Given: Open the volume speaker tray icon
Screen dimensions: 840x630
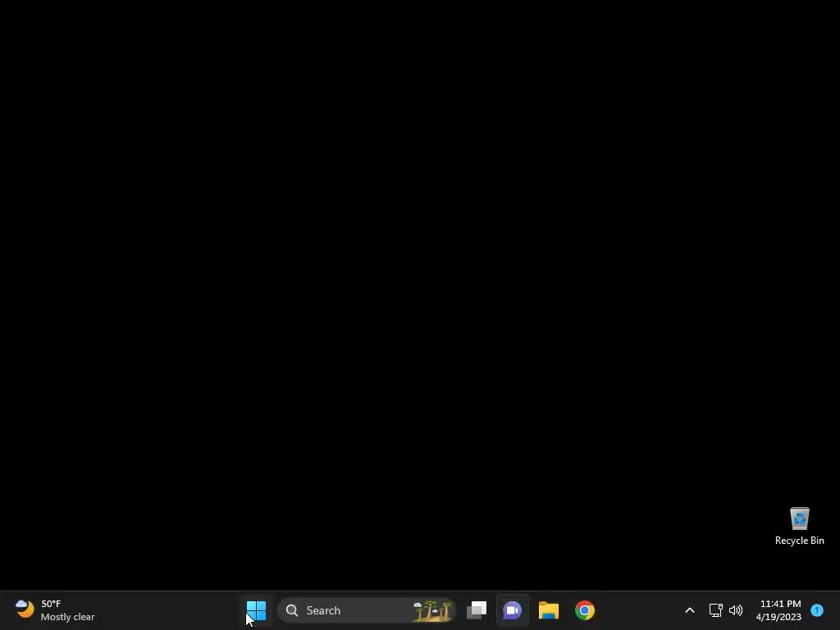Looking at the screenshot, I should click(736, 610).
